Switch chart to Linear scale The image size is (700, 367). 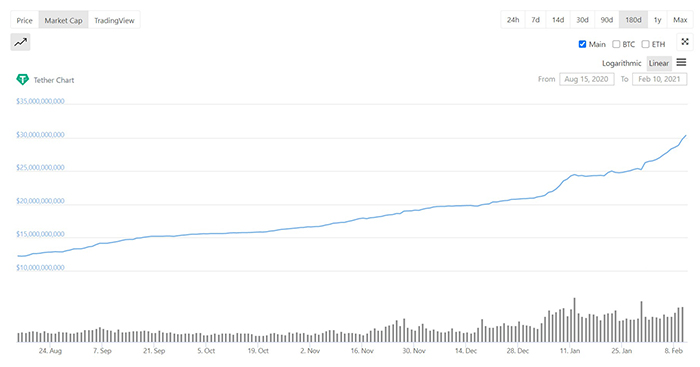point(659,63)
